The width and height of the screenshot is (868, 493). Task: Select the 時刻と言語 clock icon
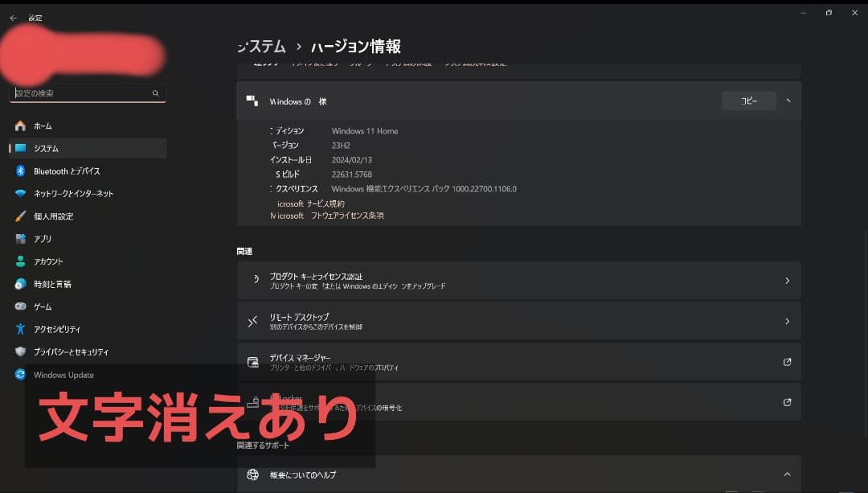coord(19,283)
